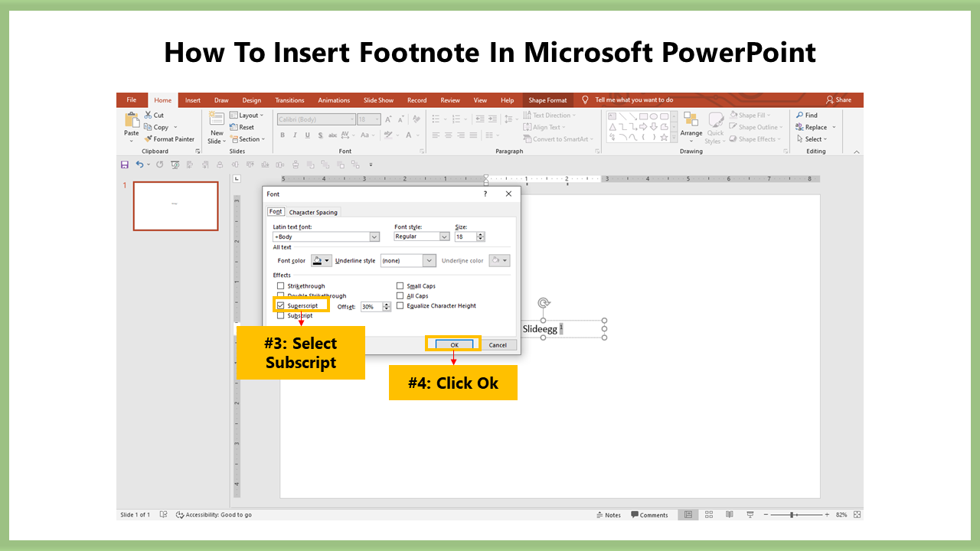
Task: Expand the Layout dropdown in the Slides group
Action: (x=261, y=116)
